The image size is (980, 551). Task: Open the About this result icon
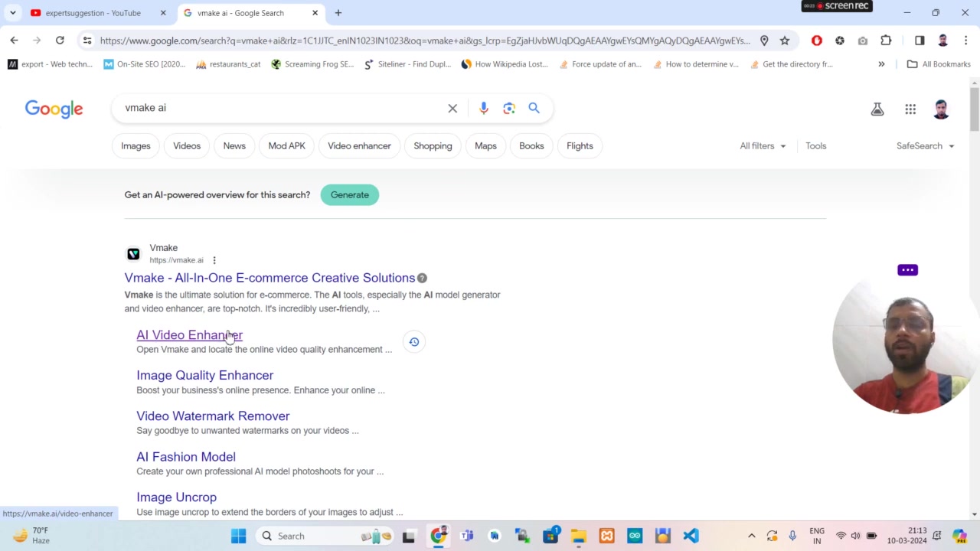(x=422, y=278)
